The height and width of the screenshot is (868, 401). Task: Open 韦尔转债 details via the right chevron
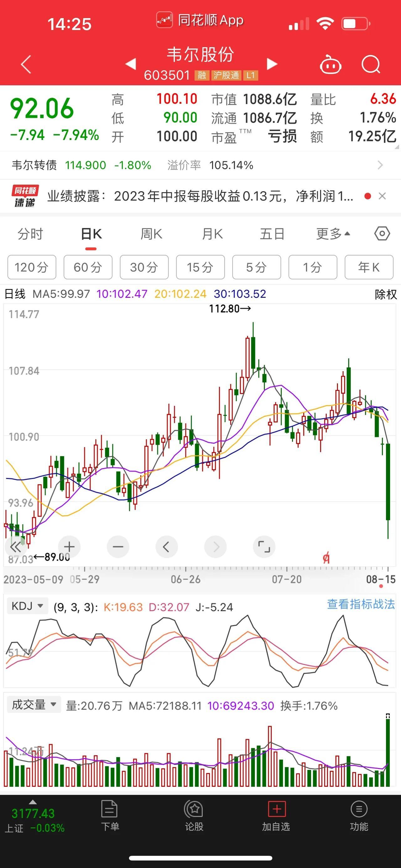coord(380,165)
